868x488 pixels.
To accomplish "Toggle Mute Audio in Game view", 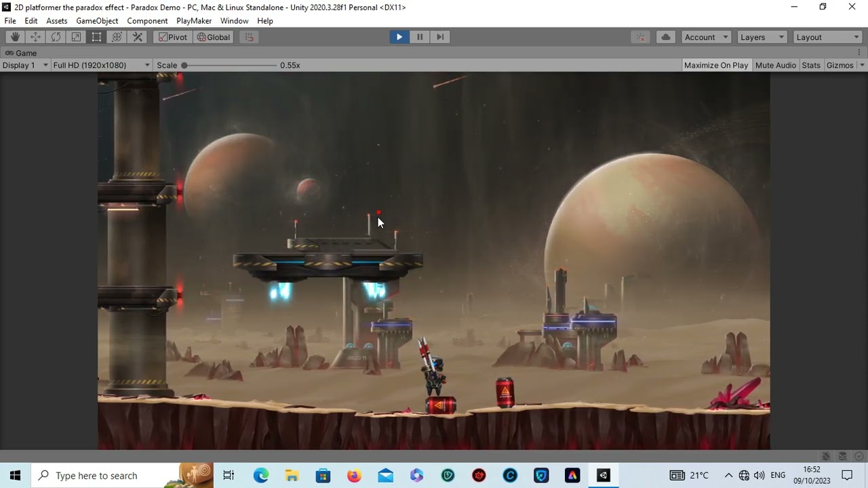I will pos(776,65).
